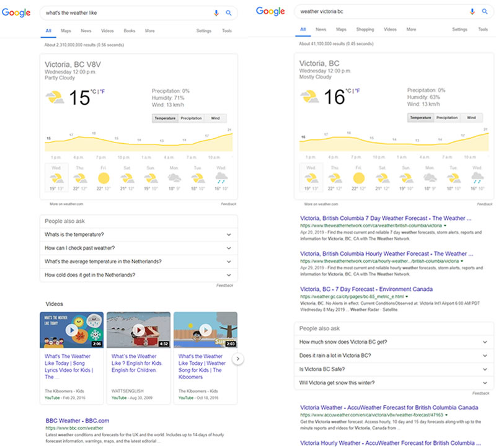Image resolution: width=496 pixels, height=448 pixels.
Task: Open Victoria 7 Day Weather Forecast link
Action: (386, 218)
